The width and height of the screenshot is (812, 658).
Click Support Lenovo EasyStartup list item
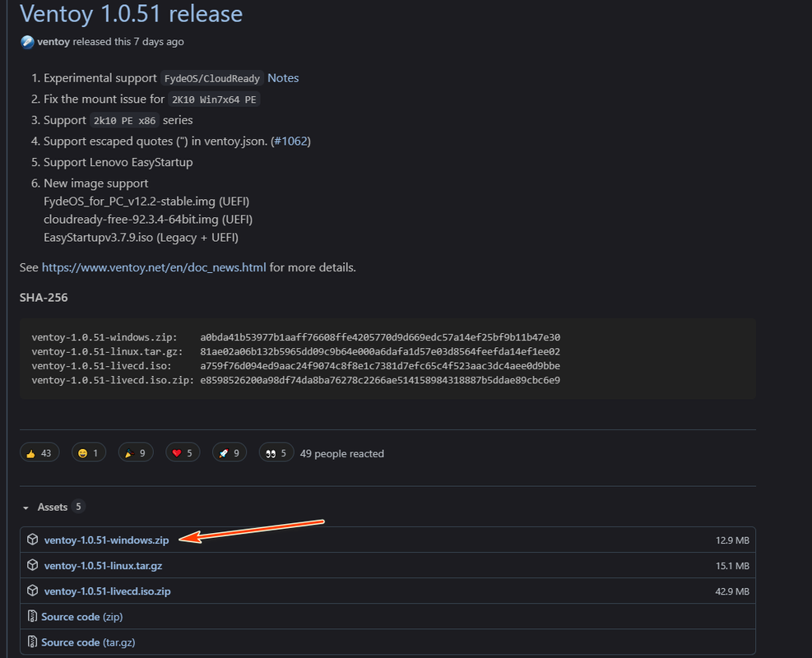118,163
